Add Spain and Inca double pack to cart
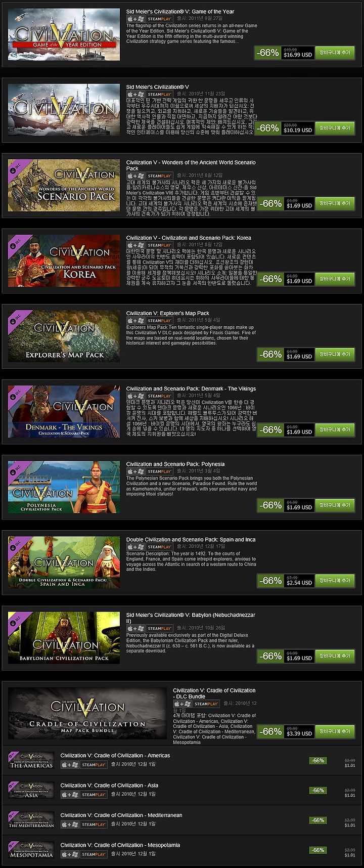The image size is (364, 868). pyautogui.click(x=335, y=580)
